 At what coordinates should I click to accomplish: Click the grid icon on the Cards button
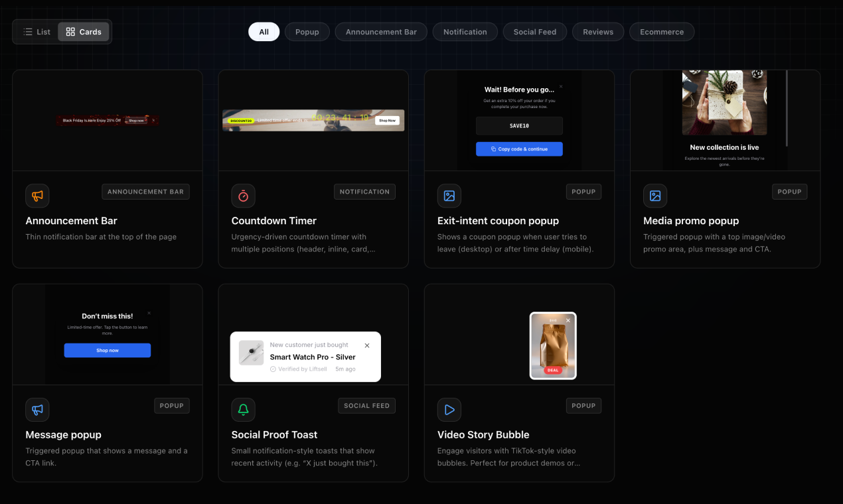(x=70, y=31)
